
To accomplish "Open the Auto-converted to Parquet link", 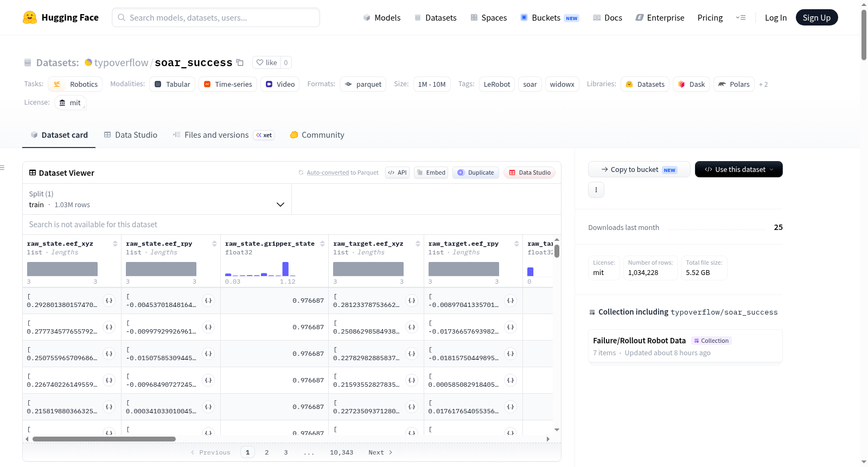I will pyautogui.click(x=328, y=172).
